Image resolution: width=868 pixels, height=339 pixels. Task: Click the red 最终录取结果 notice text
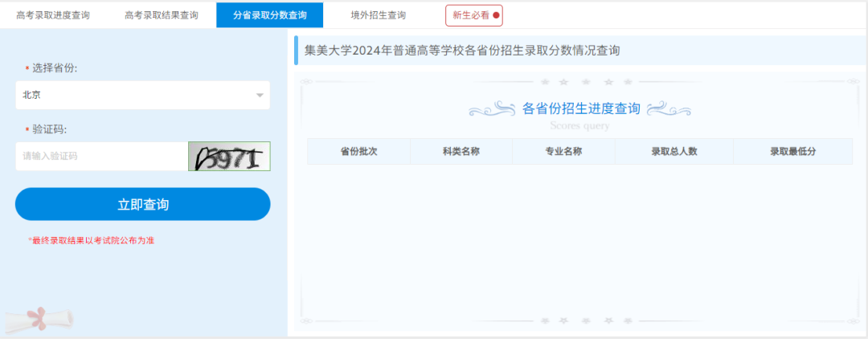pyautogui.click(x=91, y=240)
